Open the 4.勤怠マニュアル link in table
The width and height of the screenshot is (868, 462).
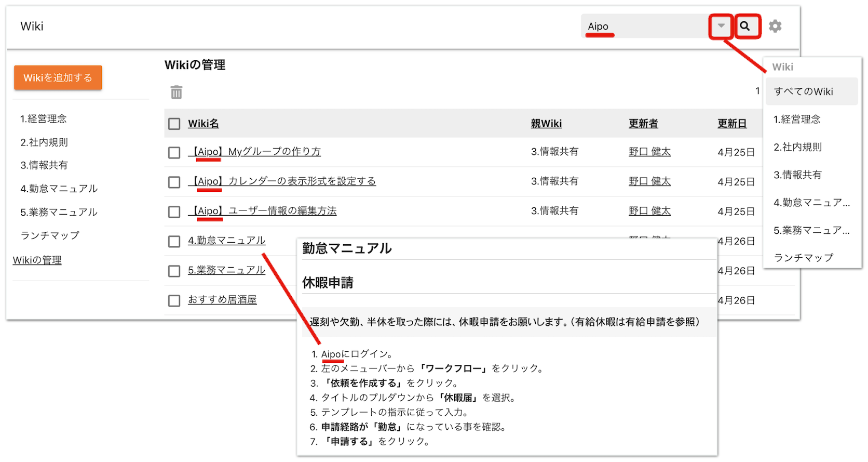[226, 240]
